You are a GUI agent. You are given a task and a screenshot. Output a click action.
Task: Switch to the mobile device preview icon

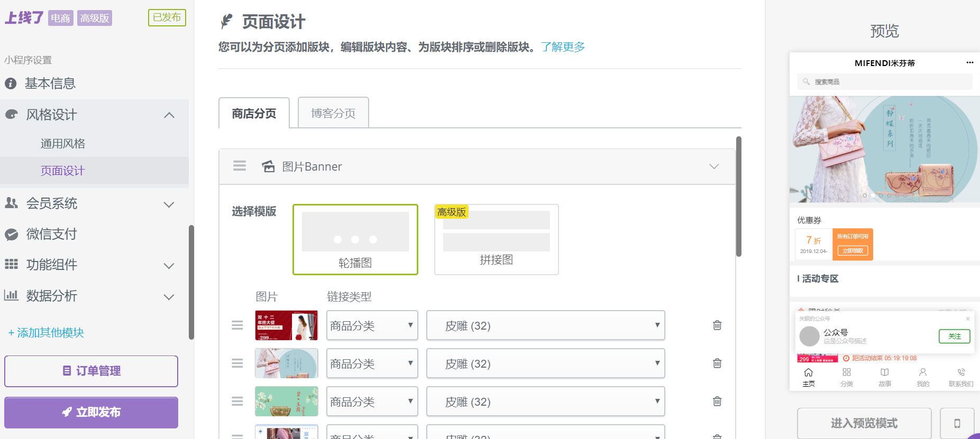(x=957, y=423)
